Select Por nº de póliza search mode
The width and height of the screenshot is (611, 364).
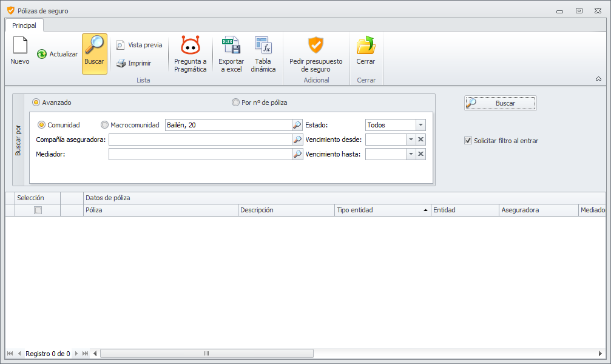click(x=260, y=103)
